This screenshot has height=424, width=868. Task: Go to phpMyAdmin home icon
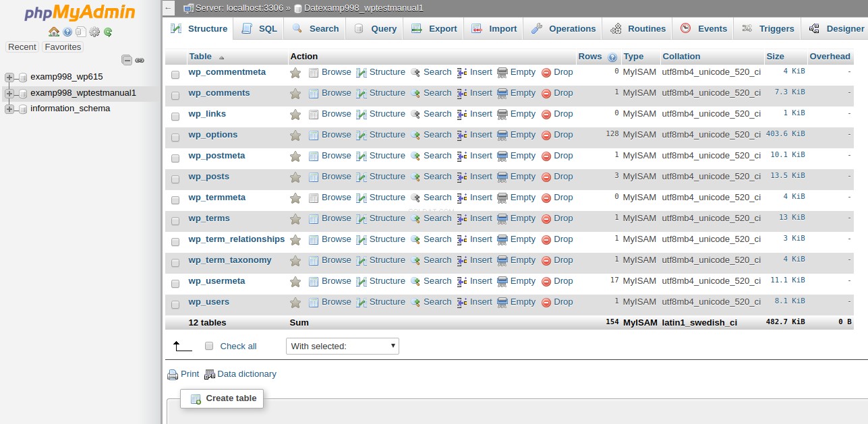[54, 32]
